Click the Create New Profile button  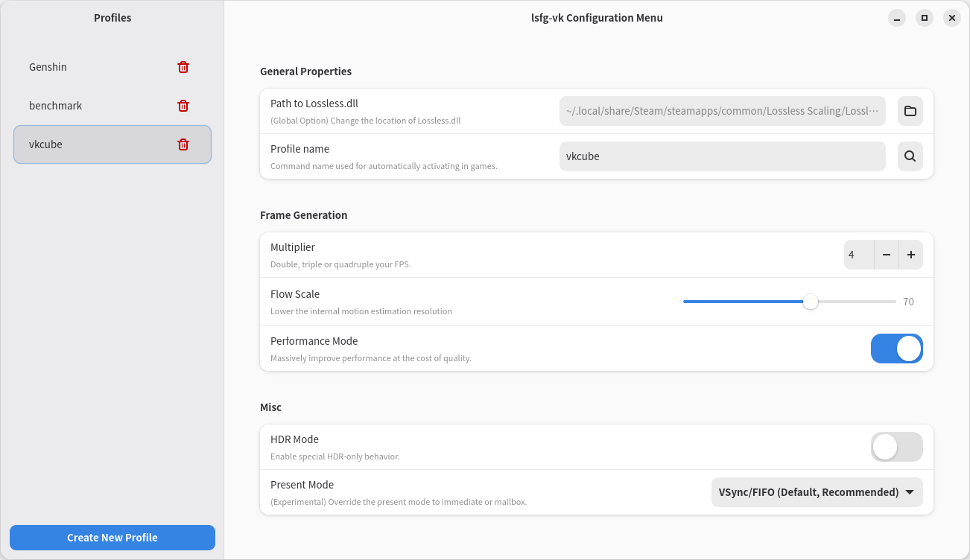coord(112,538)
